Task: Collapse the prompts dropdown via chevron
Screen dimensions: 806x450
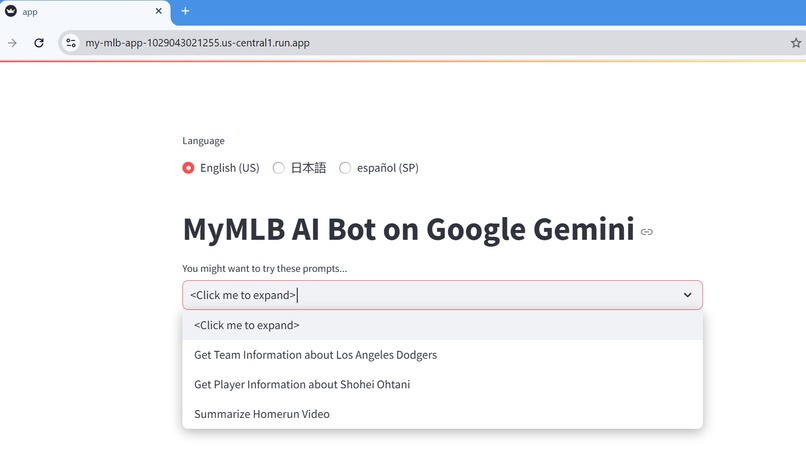Action: point(687,295)
